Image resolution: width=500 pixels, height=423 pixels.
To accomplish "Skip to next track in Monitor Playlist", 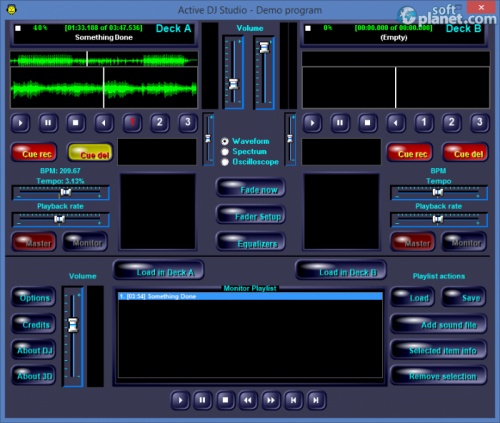I will [316, 400].
